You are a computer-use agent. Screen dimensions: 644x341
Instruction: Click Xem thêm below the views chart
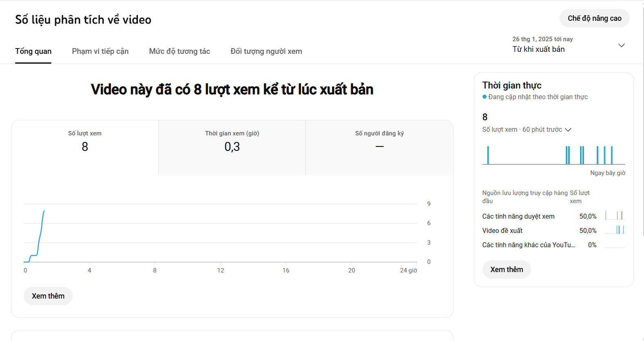pyautogui.click(x=48, y=296)
